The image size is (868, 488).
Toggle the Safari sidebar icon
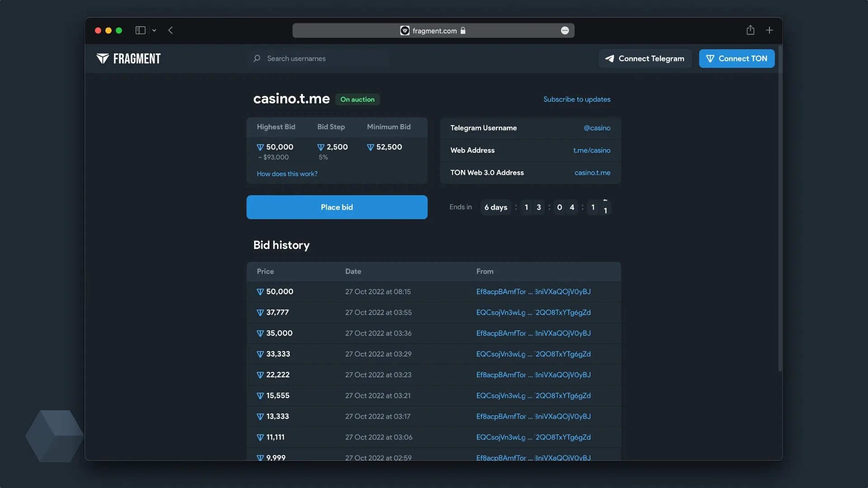140,30
